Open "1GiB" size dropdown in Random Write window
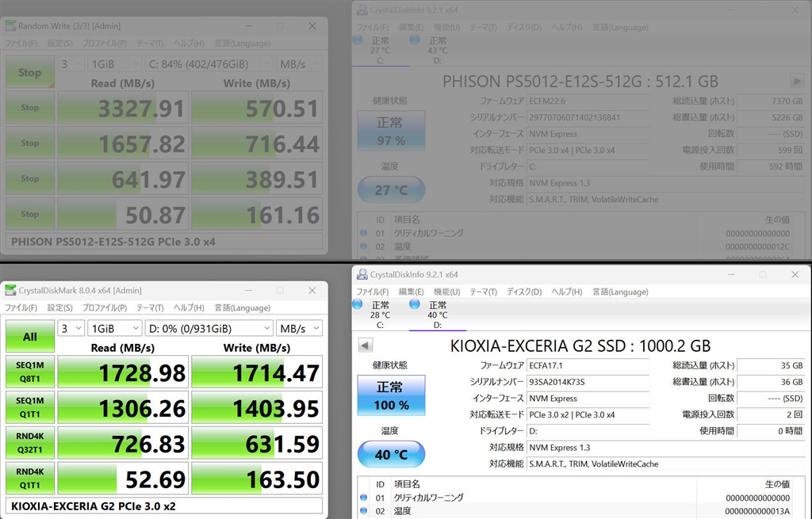The image size is (812, 519). coord(114,63)
